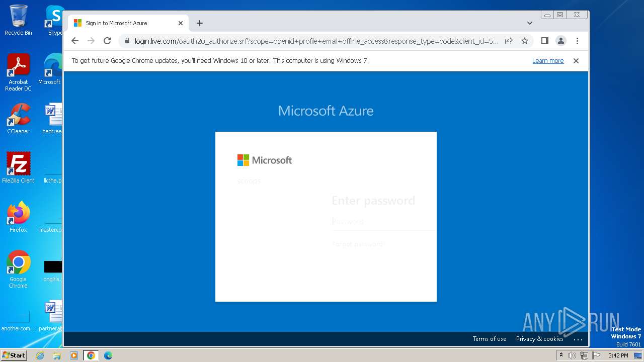Open Chrome side panel icon
The height and width of the screenshot is (362, 644).
(x=544, y=41)
